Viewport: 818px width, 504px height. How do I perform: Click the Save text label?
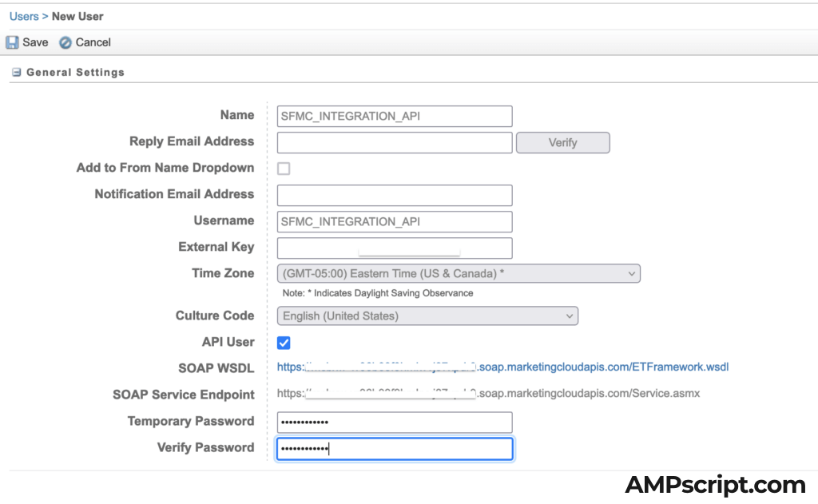35,42
